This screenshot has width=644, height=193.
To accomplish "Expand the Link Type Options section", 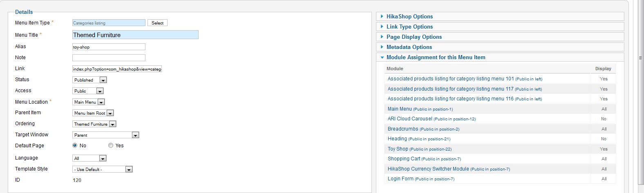I will coord(409,27).
